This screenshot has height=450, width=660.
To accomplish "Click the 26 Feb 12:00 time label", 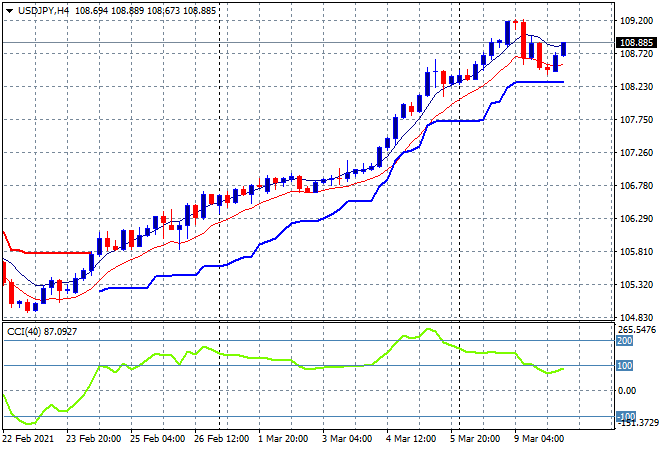I will [x=220, y=437].
